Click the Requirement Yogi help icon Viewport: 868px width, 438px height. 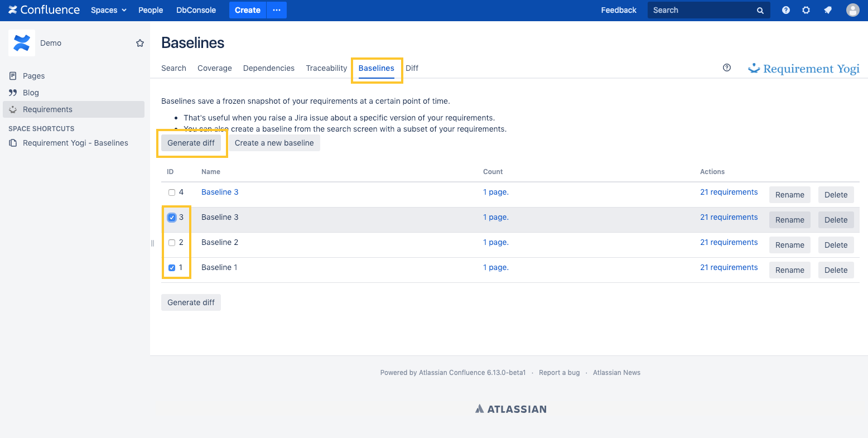[x=727, y=68]
